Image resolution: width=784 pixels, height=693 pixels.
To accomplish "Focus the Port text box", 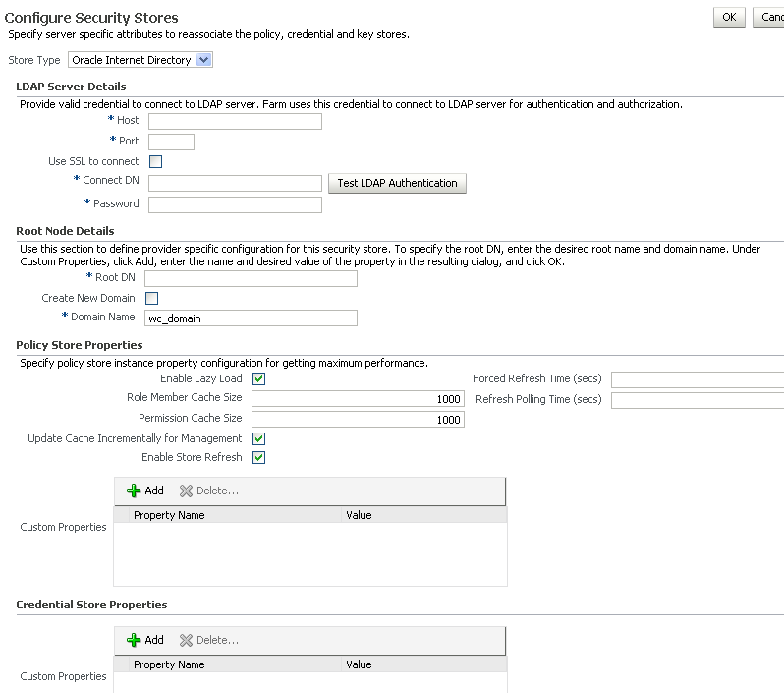I will coord(171,142).
